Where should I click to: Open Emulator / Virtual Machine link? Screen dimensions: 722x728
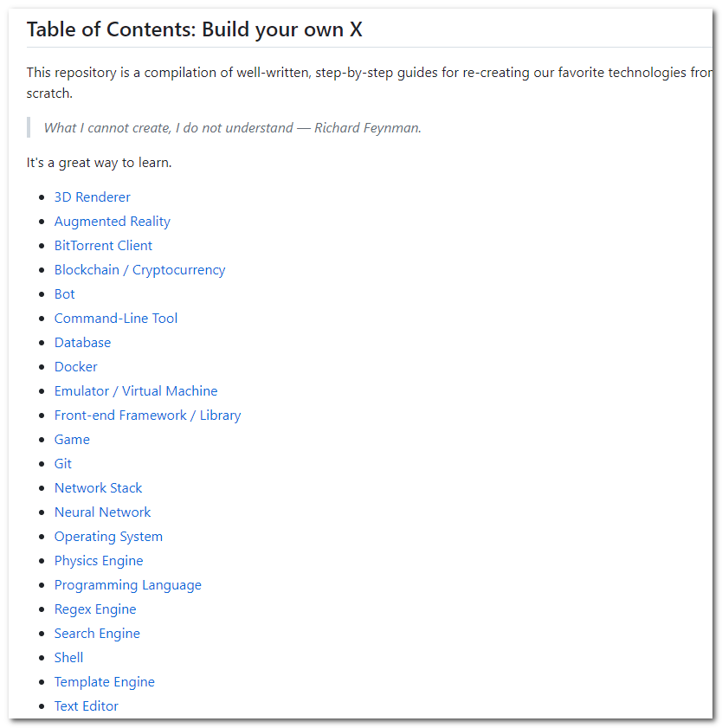coord(136,391)
